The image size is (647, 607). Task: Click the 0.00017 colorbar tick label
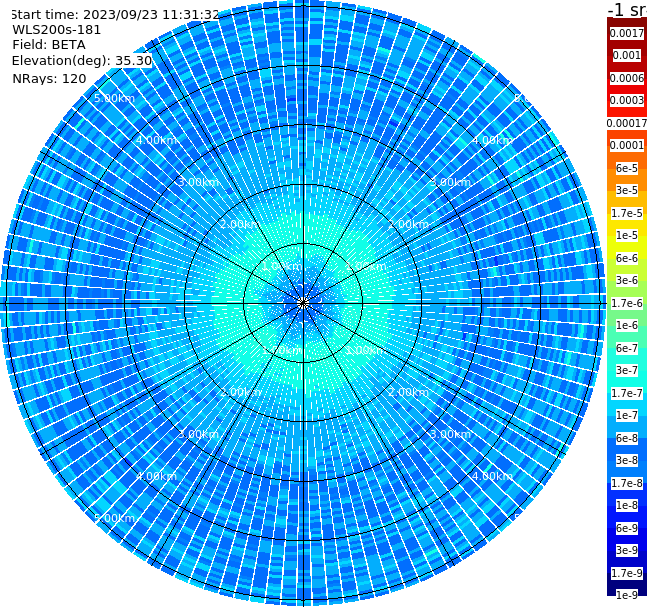[x=627, y=123]
